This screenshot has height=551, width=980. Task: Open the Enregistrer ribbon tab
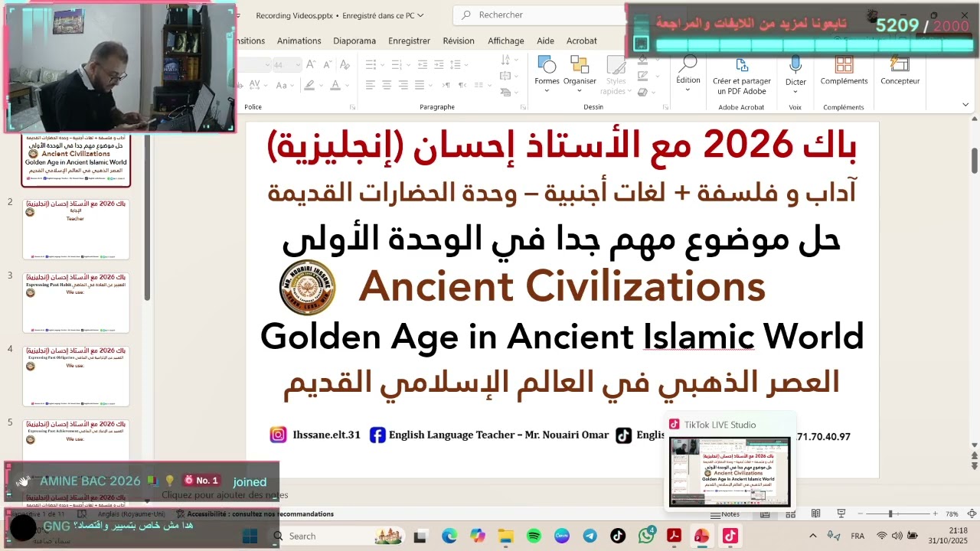click(x=409, y=41)
